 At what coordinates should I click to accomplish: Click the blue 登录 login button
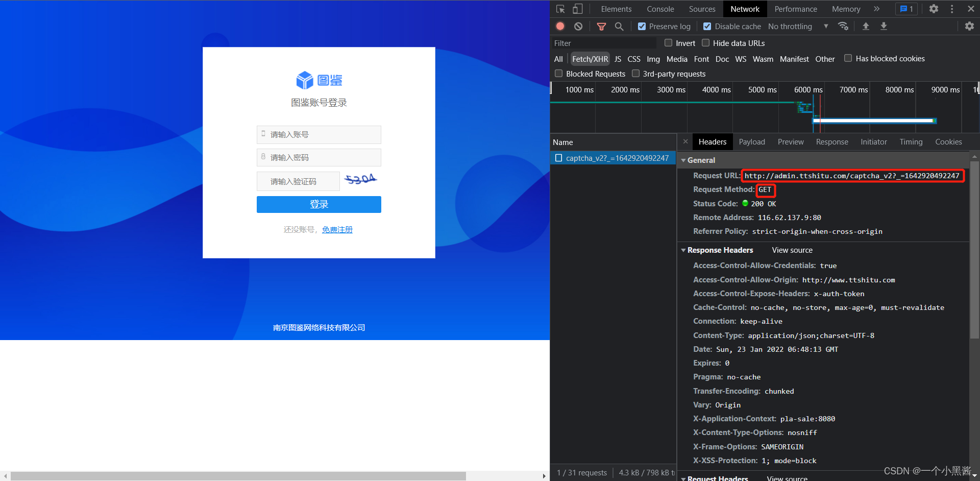319,204
